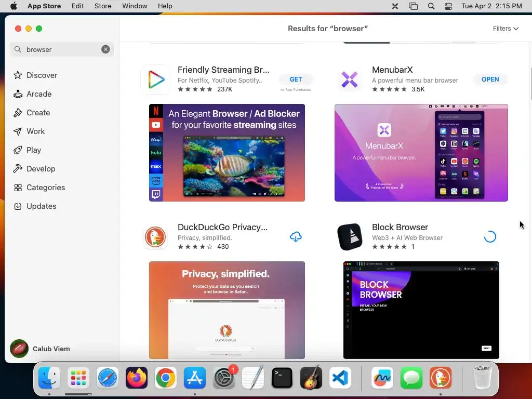Click the MenubarX title
This screenshot has width=532, height=399.
tap(392, 70)
